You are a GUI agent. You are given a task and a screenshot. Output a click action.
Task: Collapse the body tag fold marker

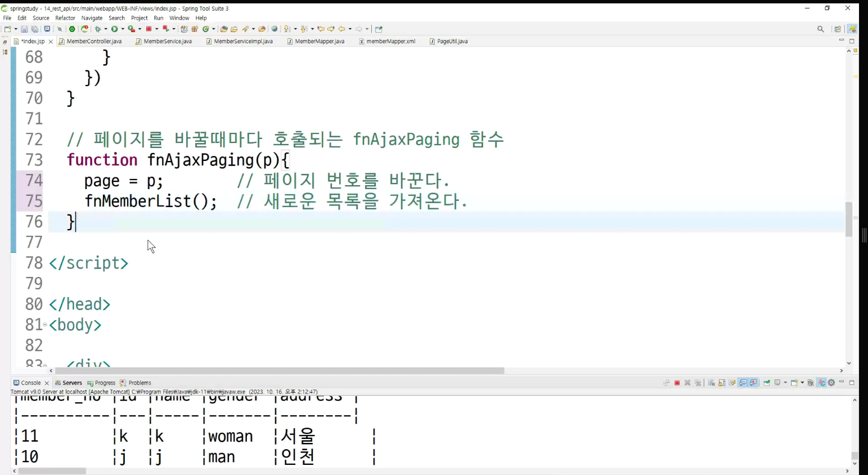point(45,325)
